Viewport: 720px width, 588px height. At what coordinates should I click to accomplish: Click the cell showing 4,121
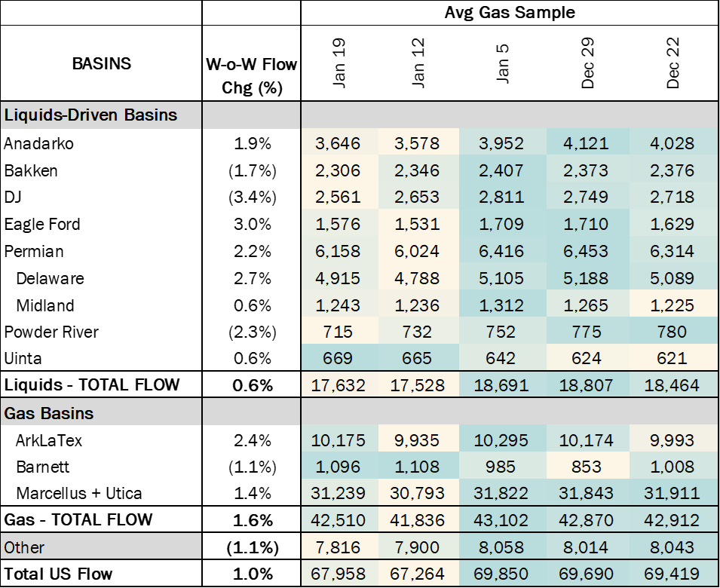click(x=586, y=143)
